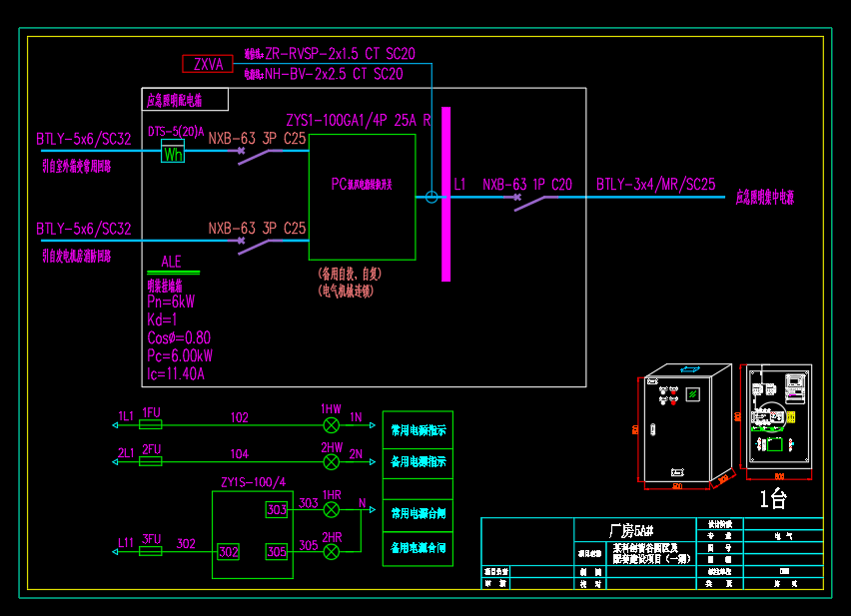This screenshot has width=851, height=616.
Task: Select the Cosø=0.80 text
Action: pos(179,337)
